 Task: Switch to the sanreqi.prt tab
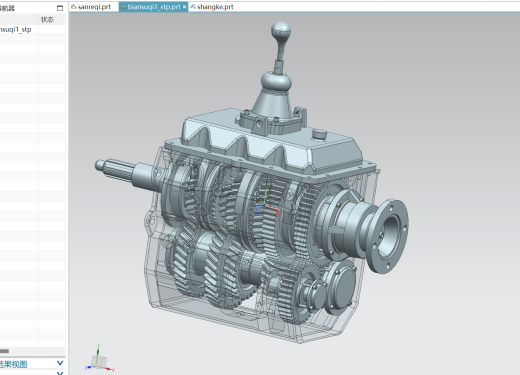[x=94, y=7]
